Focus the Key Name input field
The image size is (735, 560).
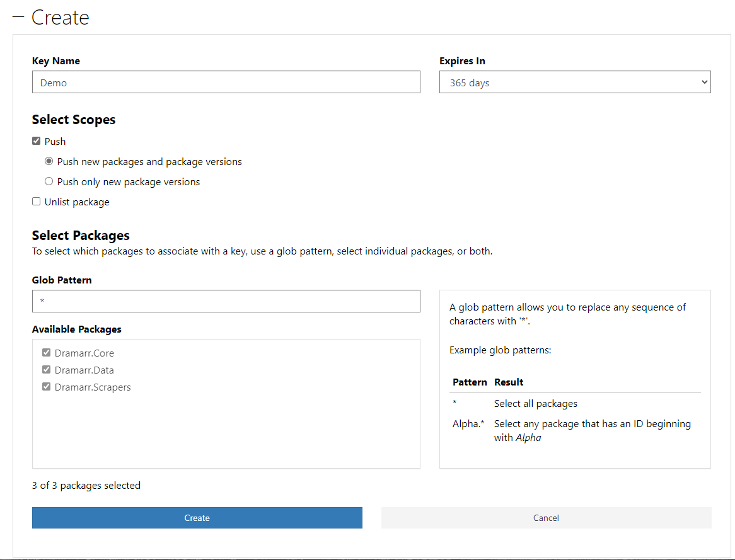(226, 82)
